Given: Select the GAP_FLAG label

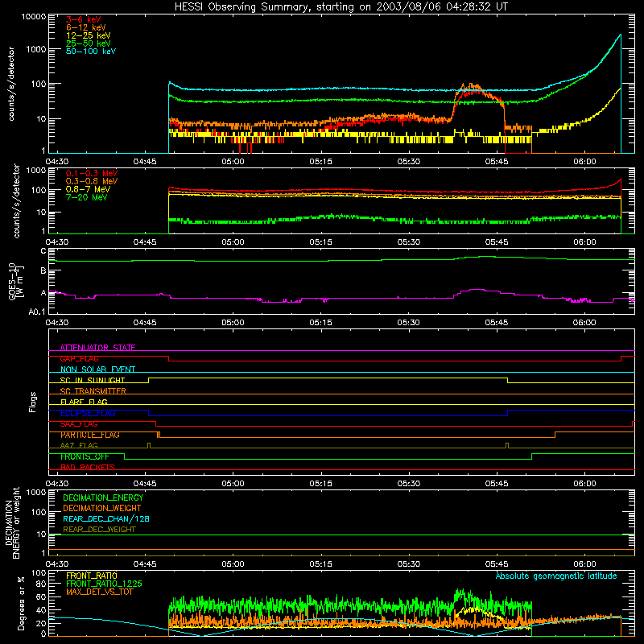Looking at the screenshot, I should coord(79,358).
